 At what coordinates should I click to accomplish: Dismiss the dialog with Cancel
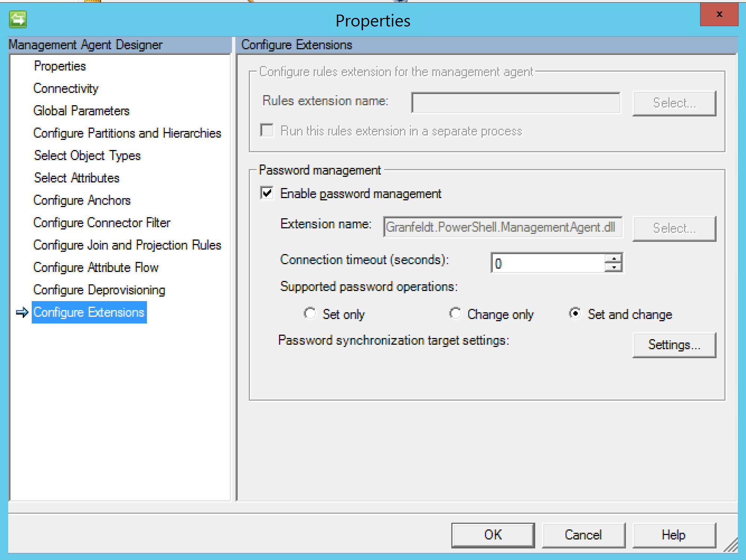point(583,535)
